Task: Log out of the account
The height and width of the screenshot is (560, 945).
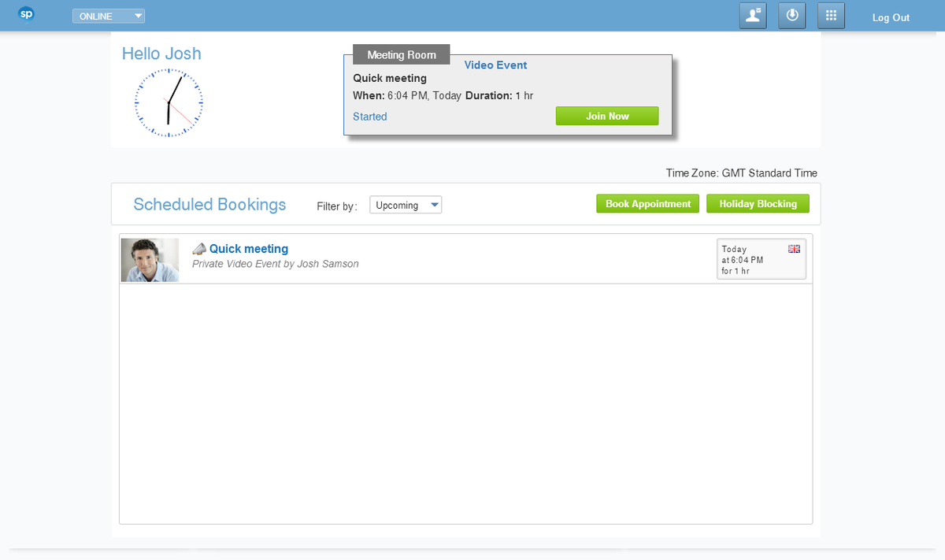Action: click(x=891, y=17)
